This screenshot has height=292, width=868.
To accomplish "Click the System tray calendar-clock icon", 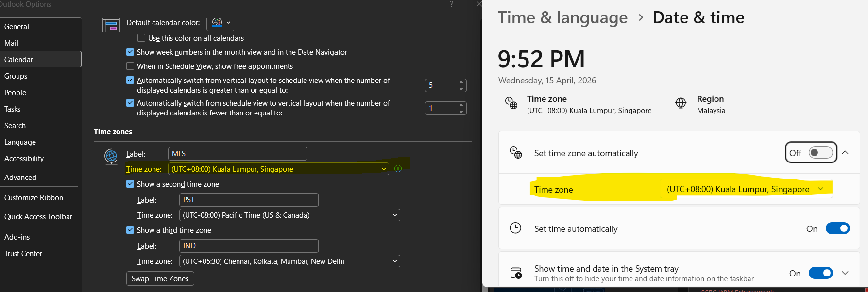I will 516,273.
